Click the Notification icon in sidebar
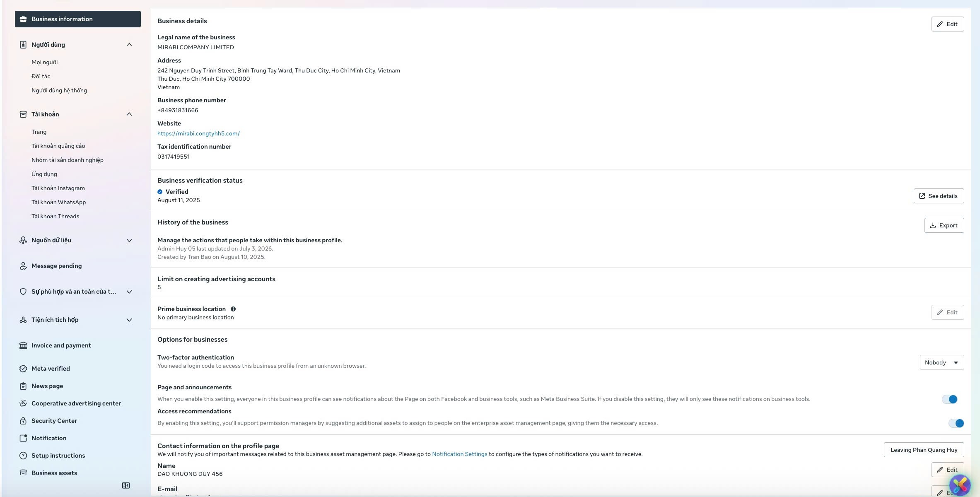980x497 pixels. [23, 438]
